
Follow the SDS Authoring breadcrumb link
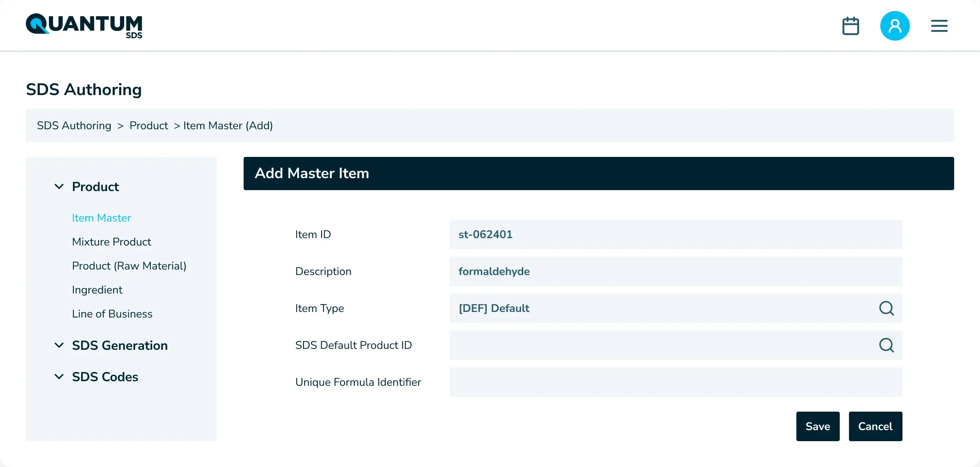(x=74, y=126)
